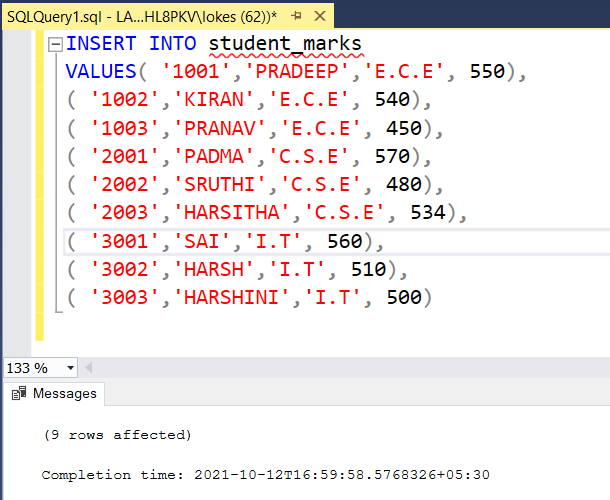This screenshot has height=500, width=610.
Task: Click the VALUES keyword
Action: (101, 72)
